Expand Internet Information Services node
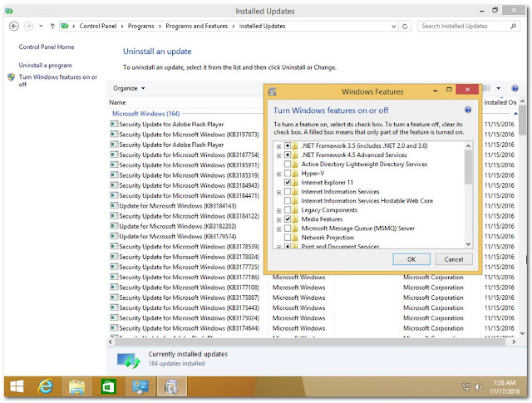Viewport: 532px width, 403px height. [x=279, y=192]
